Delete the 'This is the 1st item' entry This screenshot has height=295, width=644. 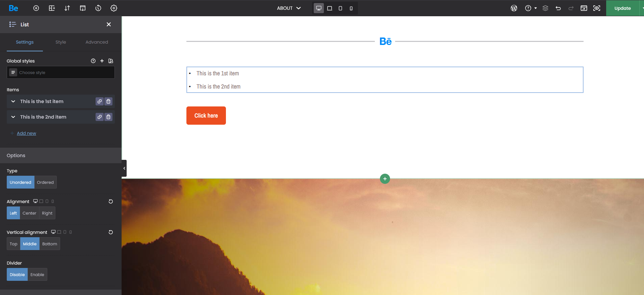(x=108, y=101)
